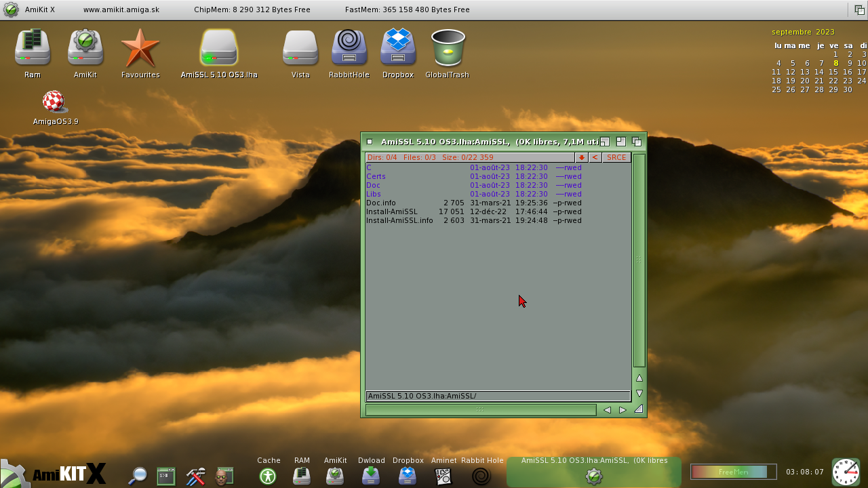Open the AmiKit dock icon
The height and width of the screenshot is (488, 868).
tap(335, 476)
